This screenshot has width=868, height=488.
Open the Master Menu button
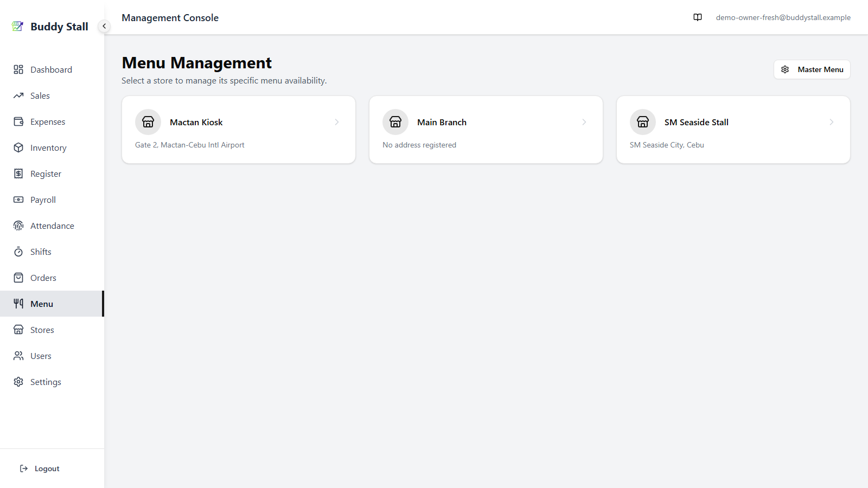pos(812,69)
